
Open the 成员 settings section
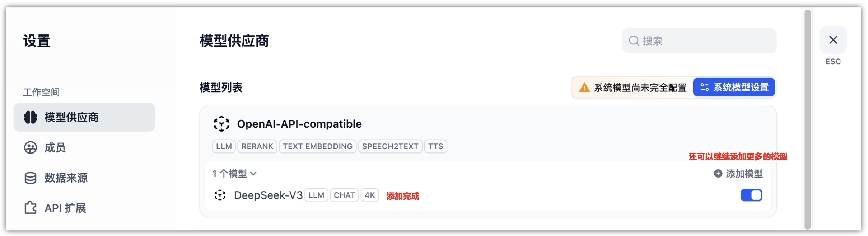[55, 148]
